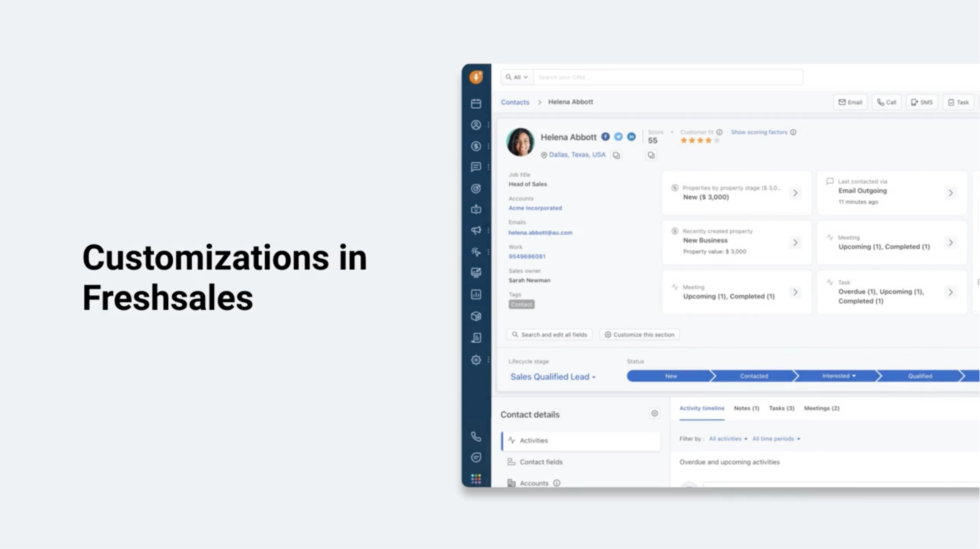Open the Sales Qualified Lead dropdown

(552, 376)
